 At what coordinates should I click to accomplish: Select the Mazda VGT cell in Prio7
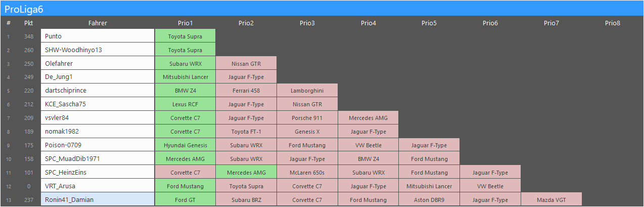pos(551,200)
